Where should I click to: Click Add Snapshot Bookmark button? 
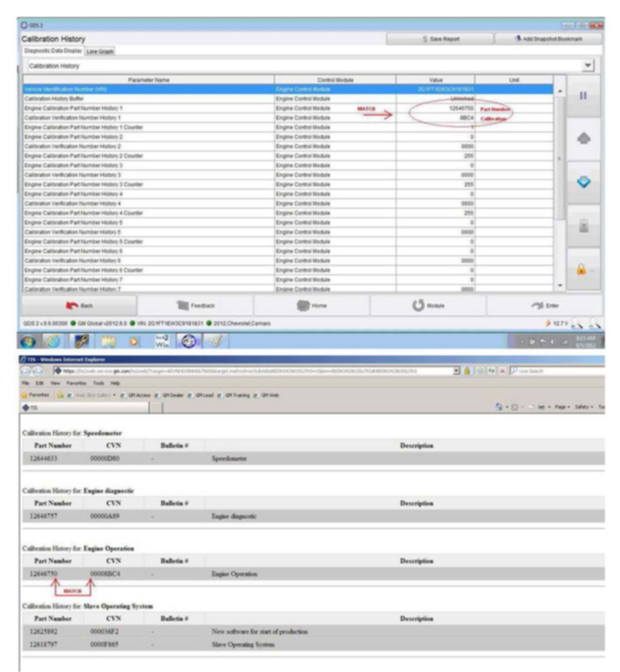[x=549, y=39]
